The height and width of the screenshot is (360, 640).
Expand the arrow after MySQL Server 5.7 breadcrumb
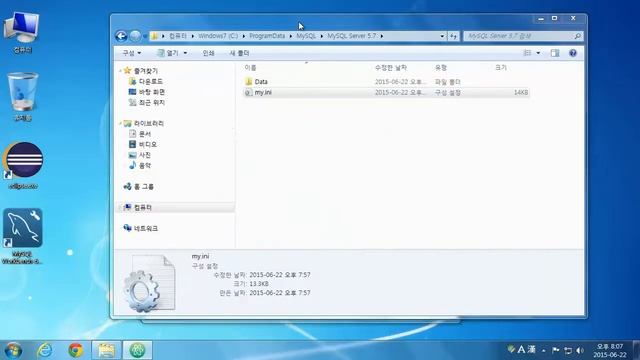(382, 36)
